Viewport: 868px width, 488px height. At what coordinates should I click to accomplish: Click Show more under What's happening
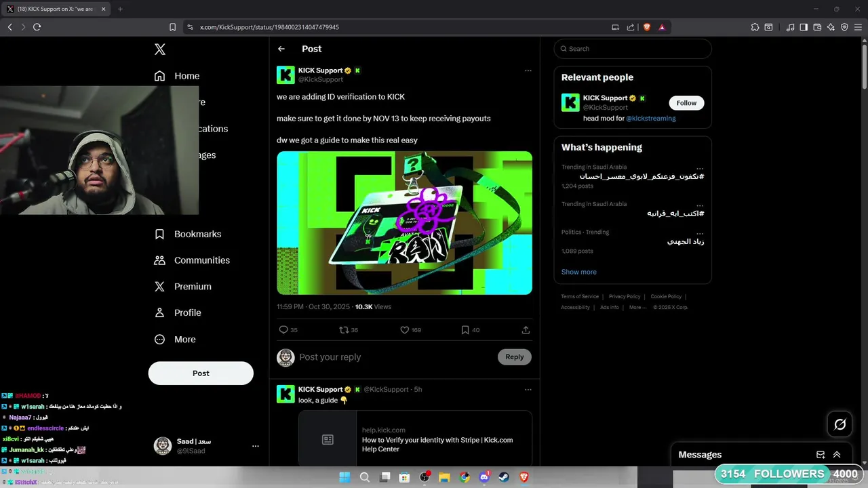click(579, 272)
